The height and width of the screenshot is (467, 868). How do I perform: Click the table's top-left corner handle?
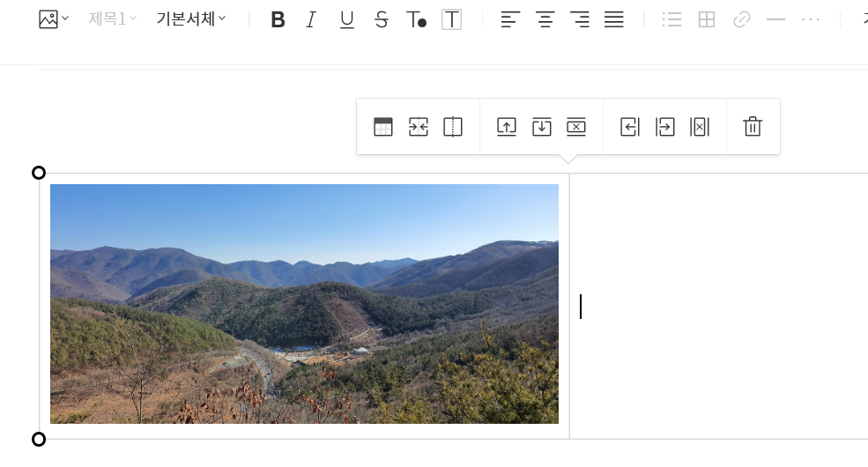click(x=39, y=173)
